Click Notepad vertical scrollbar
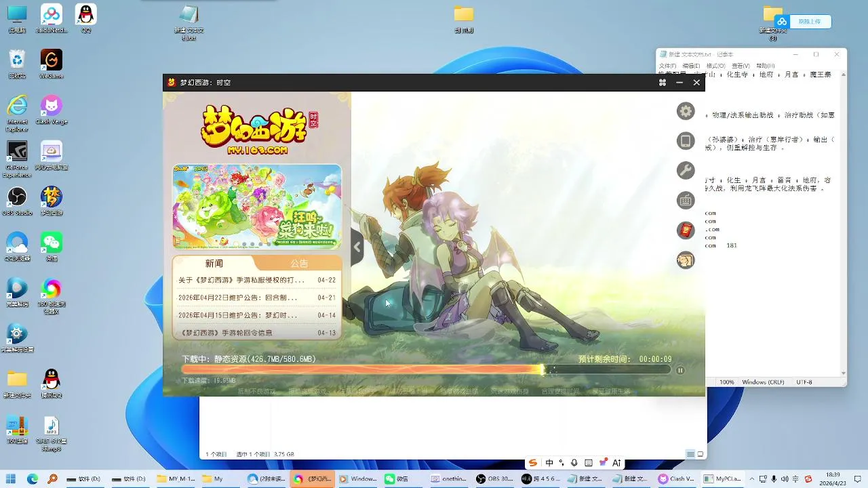 coord(844,222)
